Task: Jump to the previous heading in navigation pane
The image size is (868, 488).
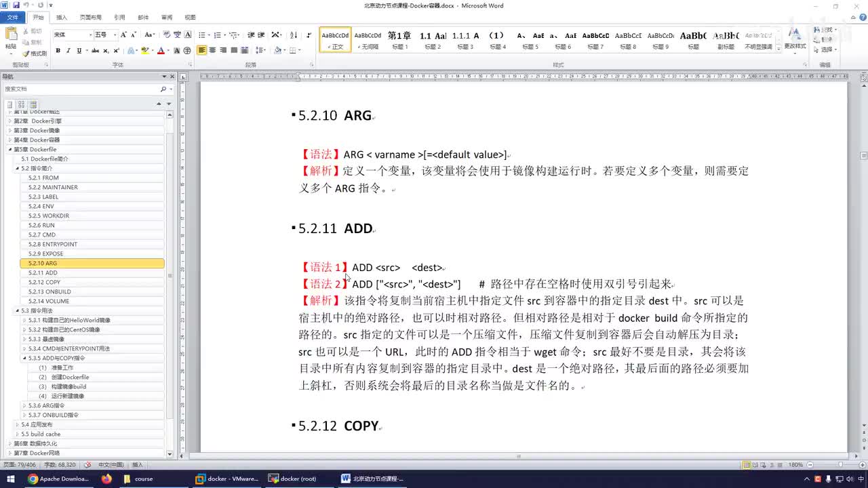Action: 159,104
